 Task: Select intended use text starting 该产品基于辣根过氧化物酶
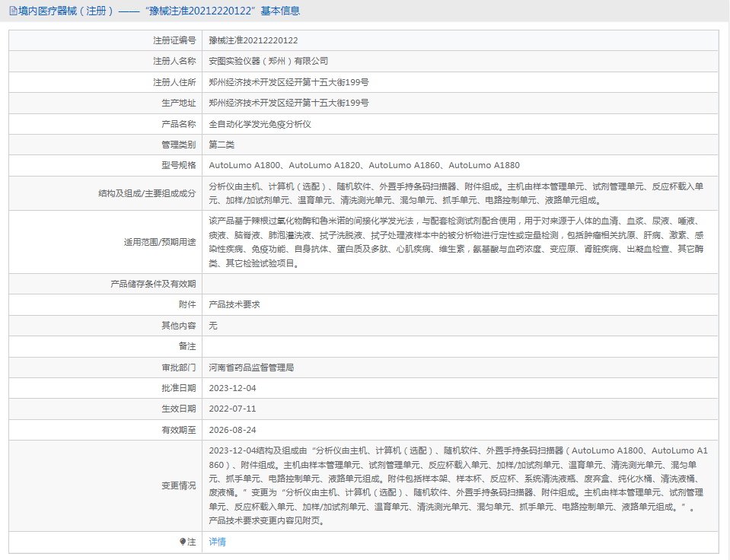[x=456, y=242]
